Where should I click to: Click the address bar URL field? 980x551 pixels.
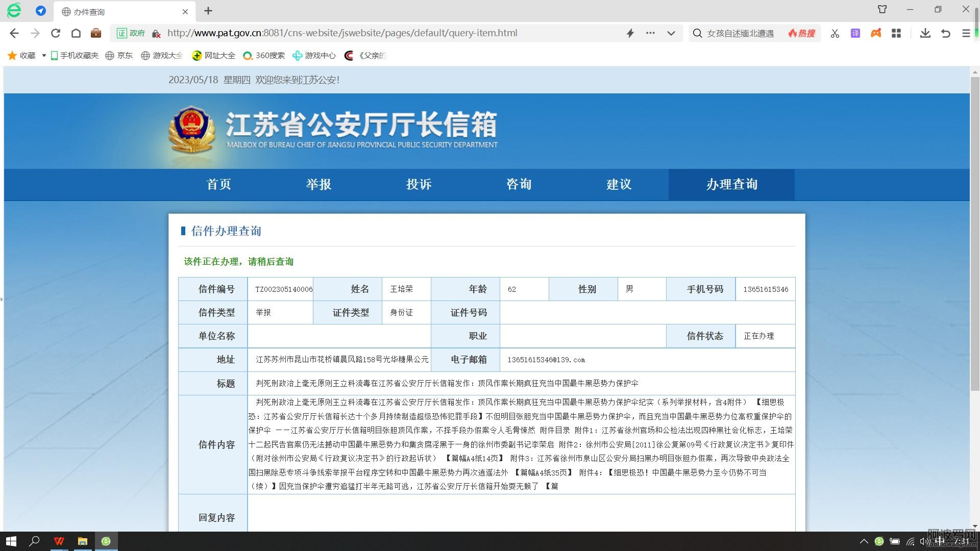(x=342, y=33)
